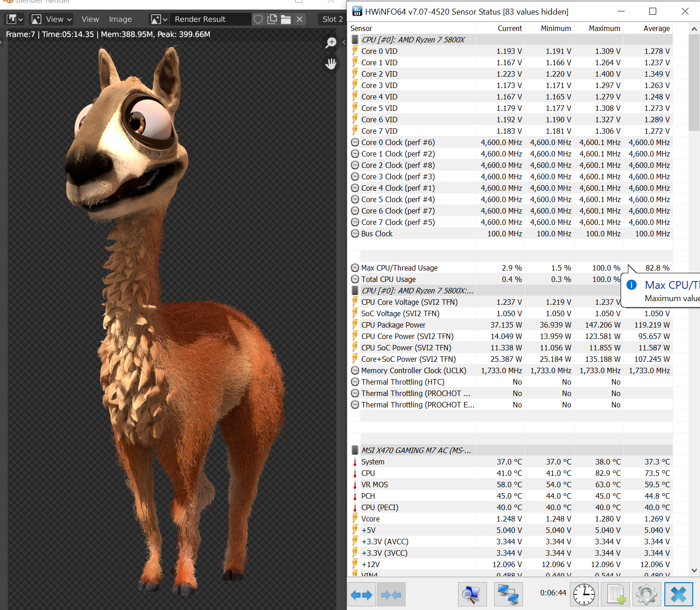Open HWiNFO's two-computers network icon

tap(508, 594)
